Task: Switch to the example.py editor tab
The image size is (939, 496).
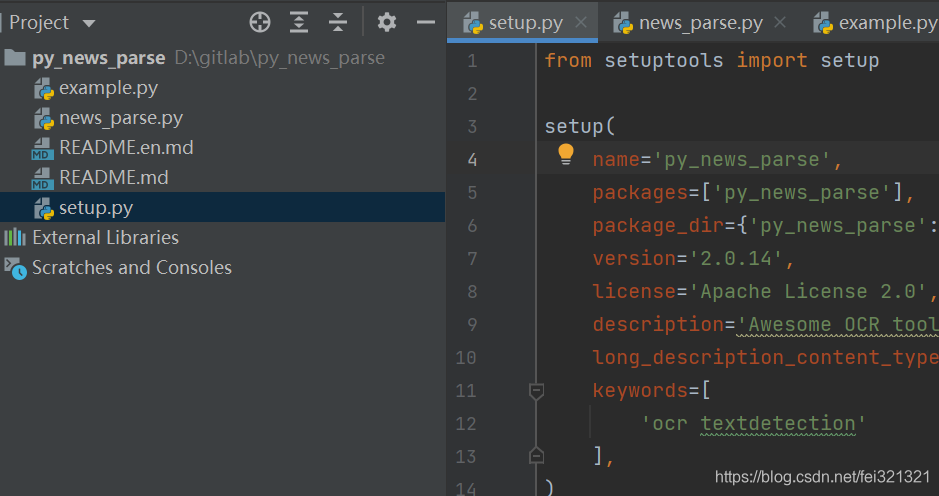Action: click(887, 23)
